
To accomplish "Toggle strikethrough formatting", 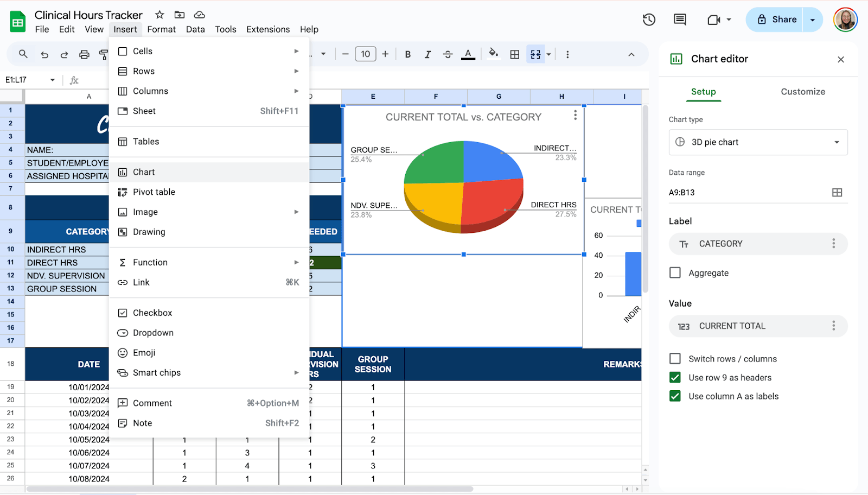I will (x=448, y=54).
